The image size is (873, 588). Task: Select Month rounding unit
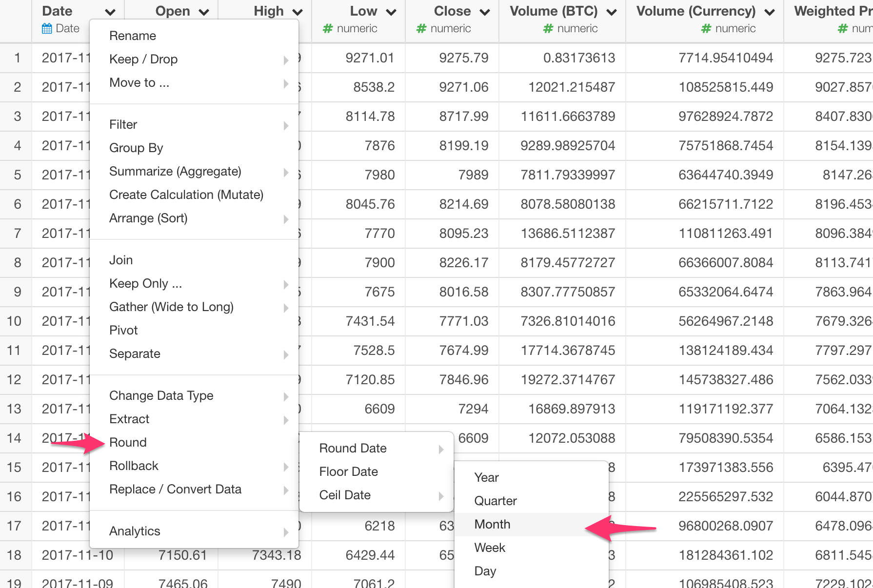pyautogui.click(x=532, y=524)
